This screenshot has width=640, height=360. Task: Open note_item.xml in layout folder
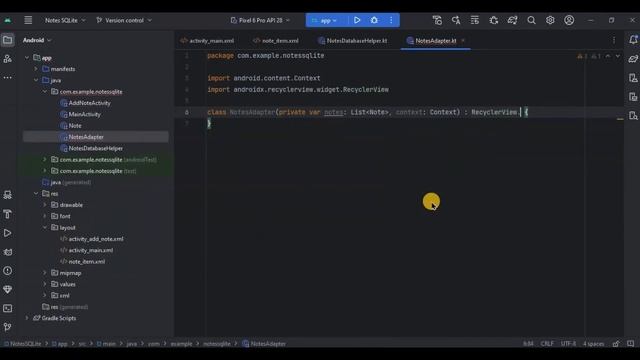[87, 262]
